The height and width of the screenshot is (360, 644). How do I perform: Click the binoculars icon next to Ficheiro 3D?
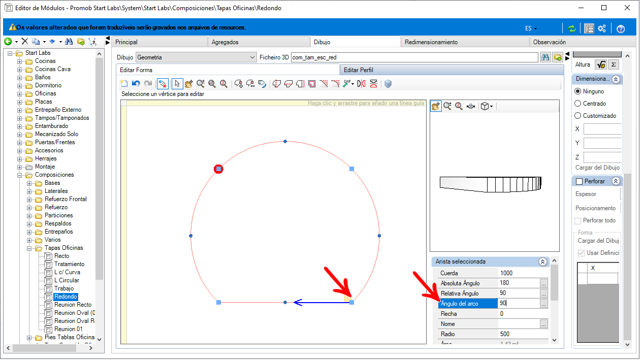545,57
